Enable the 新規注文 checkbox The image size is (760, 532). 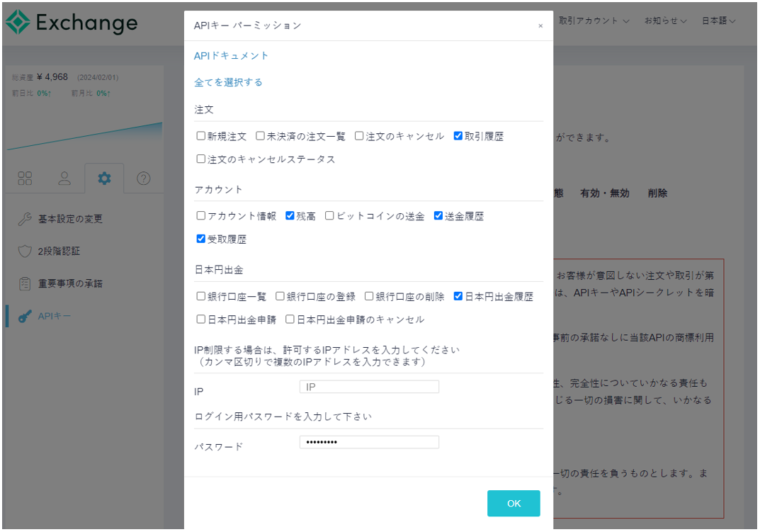[201, 136]
